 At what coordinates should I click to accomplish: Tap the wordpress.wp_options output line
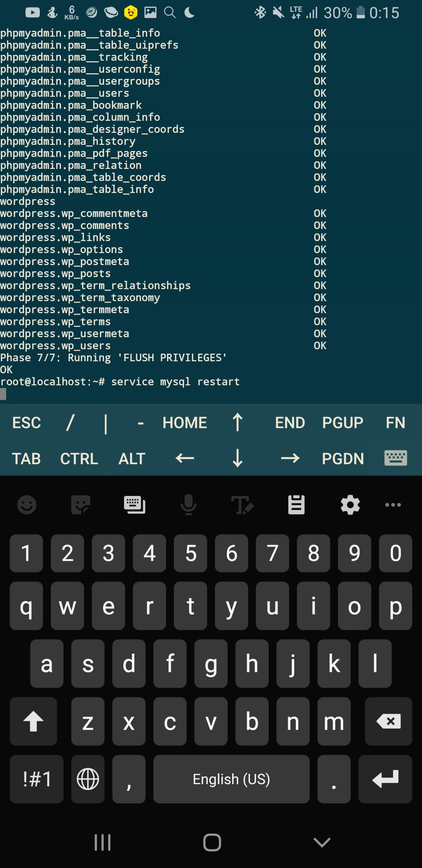tap(62, 250)
